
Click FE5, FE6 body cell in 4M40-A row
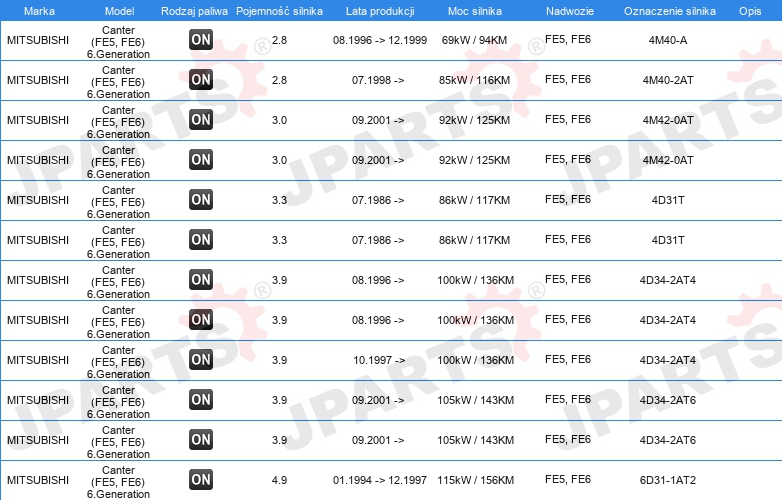[x=568, y=39]
